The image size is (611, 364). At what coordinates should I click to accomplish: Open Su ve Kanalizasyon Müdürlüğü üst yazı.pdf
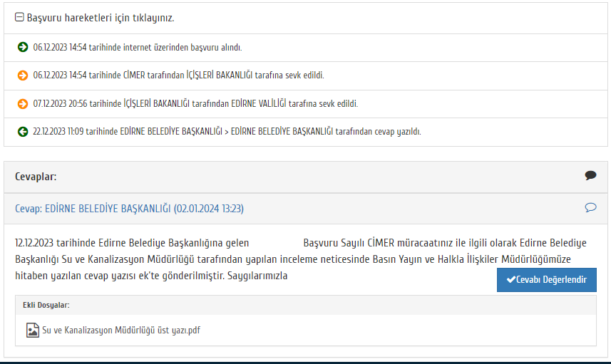(120, 331)
